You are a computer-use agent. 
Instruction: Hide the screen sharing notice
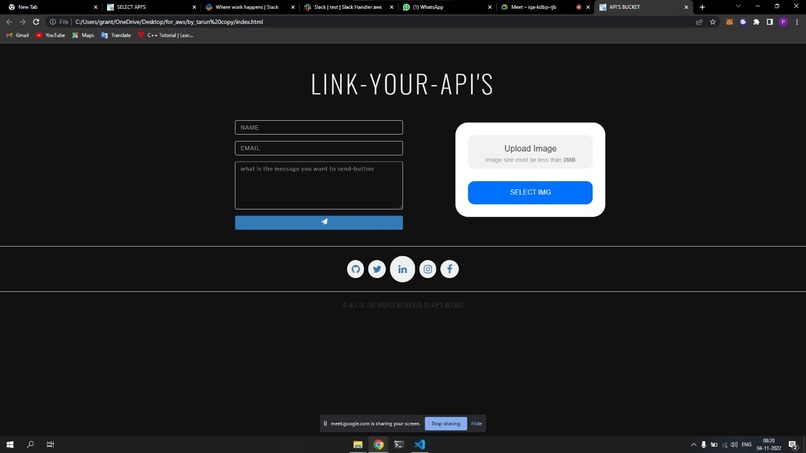tap(477, 424)
